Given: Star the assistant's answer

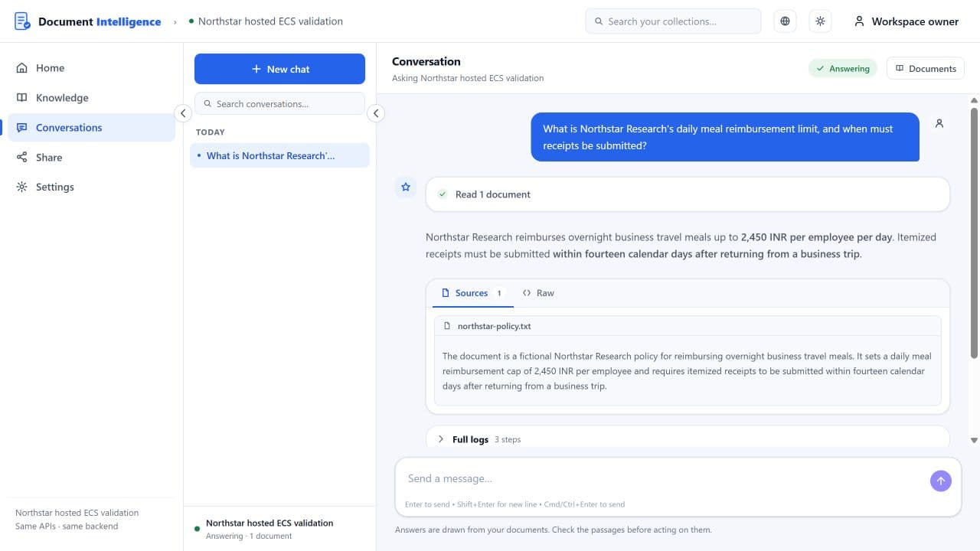Looking at the screenshot, I should coord(406,187).
